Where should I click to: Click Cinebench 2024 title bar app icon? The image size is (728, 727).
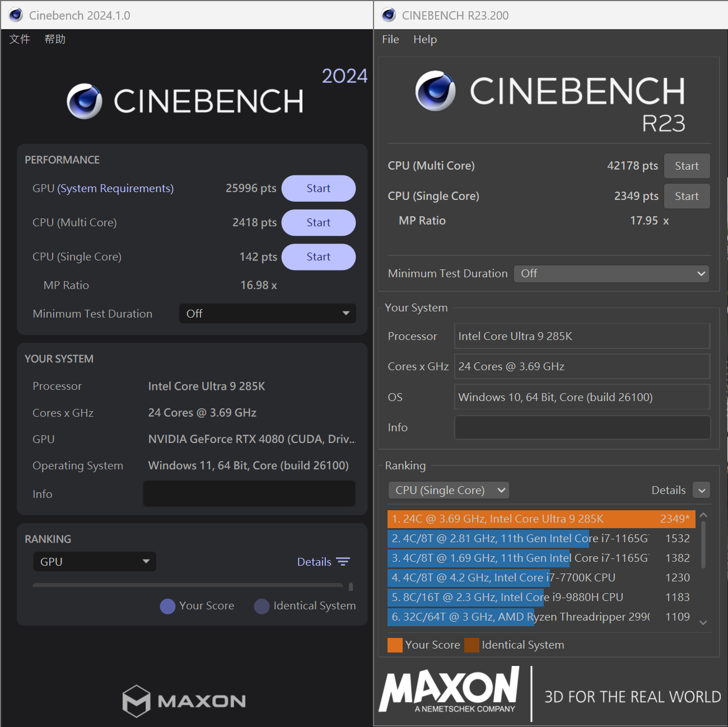[x=16, y=15]
